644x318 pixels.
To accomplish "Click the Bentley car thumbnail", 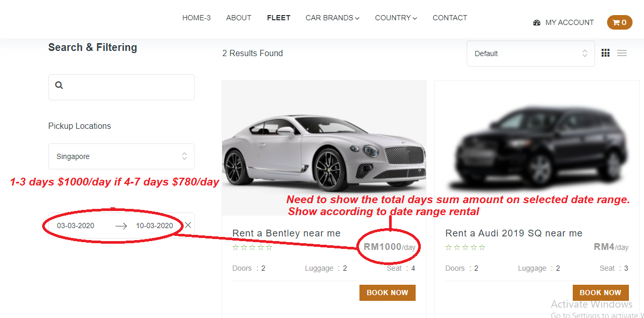I will pos(324,148).
